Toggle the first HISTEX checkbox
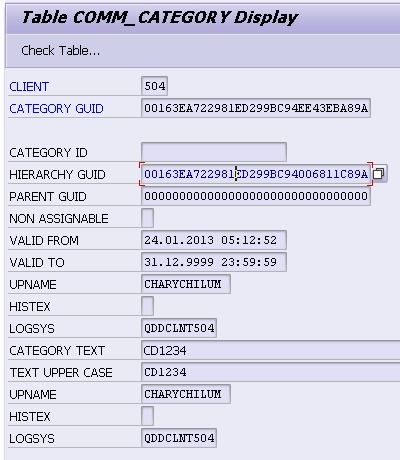Viewport: 400px width, 460px height. (x=147, y=306)
